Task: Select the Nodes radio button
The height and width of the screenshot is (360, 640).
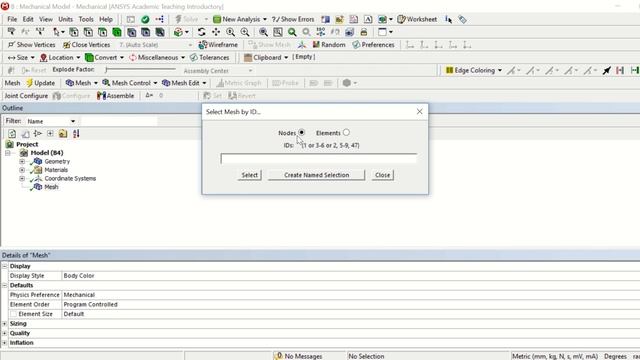Action: tap(302, 132)
